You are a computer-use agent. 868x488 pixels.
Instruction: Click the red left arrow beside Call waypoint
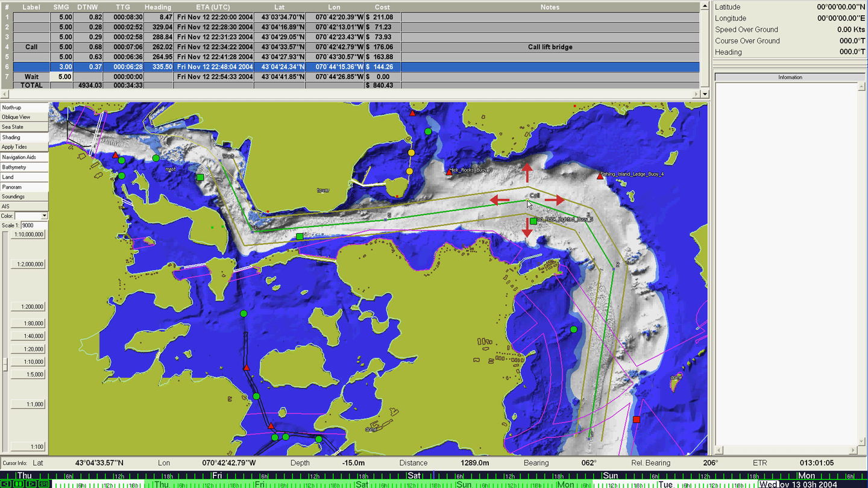click(500, 200)
